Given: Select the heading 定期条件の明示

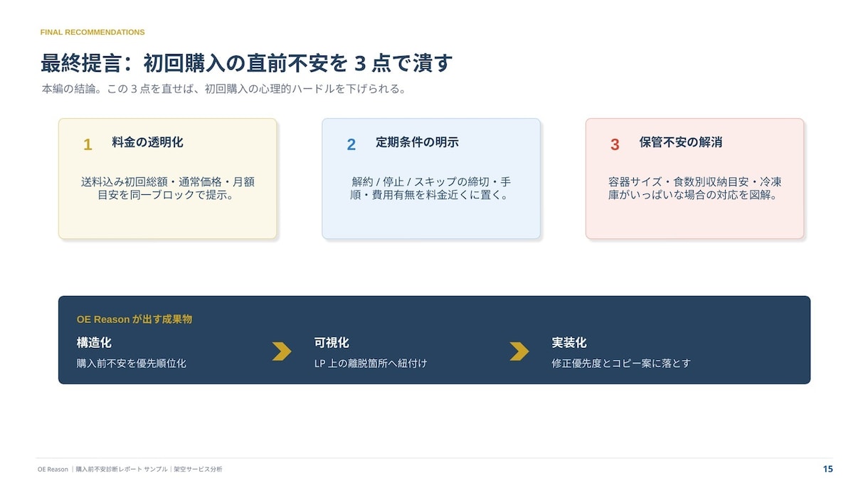Looking at the screenshot, I should click(x=417, y=142).
